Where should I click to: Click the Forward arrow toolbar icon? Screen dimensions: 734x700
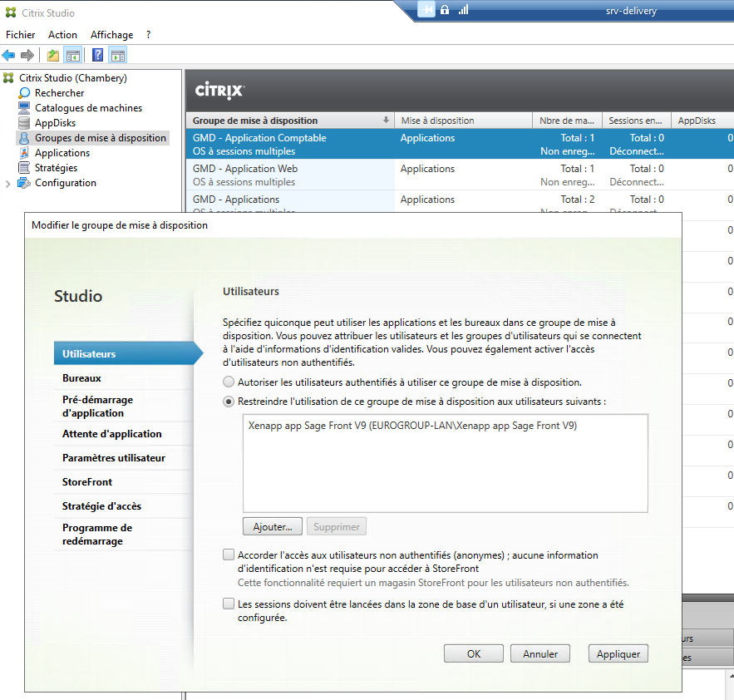point(27,55)
